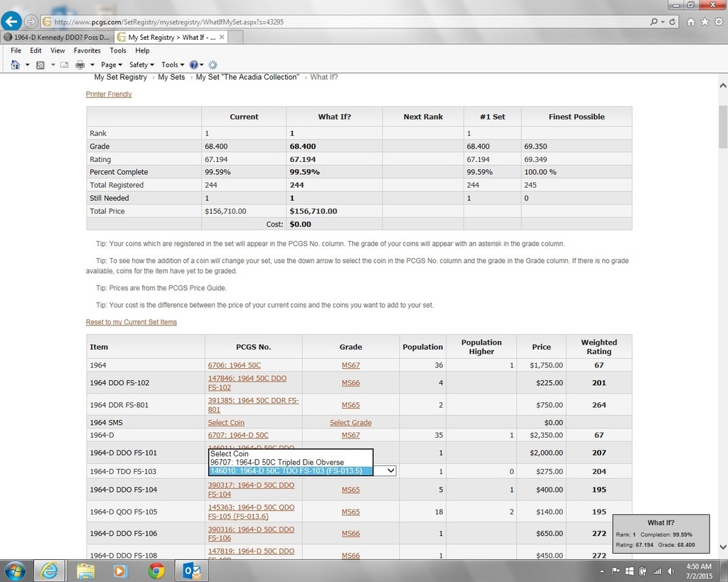Click the vertical scrollbar up arrow
Screen dimensions: 728x582
click(x=722, y=86)
